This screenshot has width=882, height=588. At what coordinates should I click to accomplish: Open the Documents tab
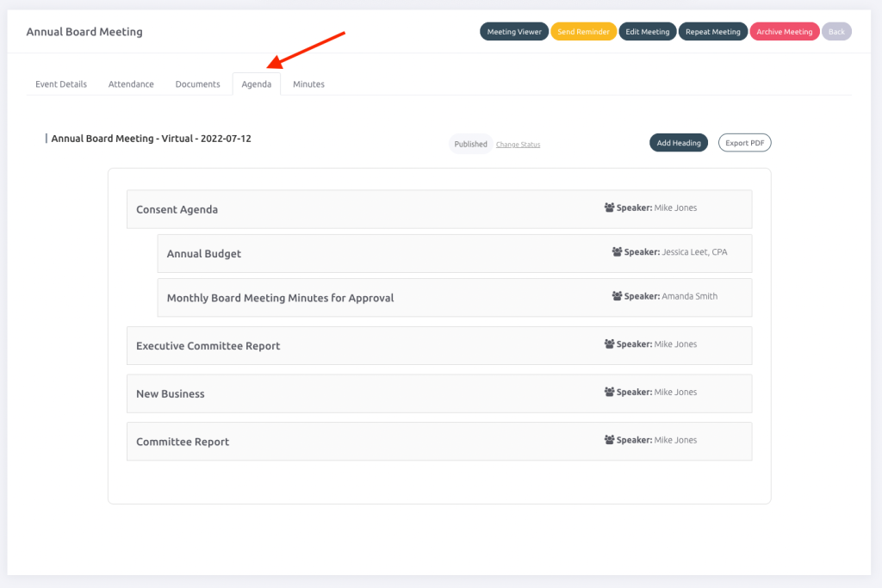197,84
